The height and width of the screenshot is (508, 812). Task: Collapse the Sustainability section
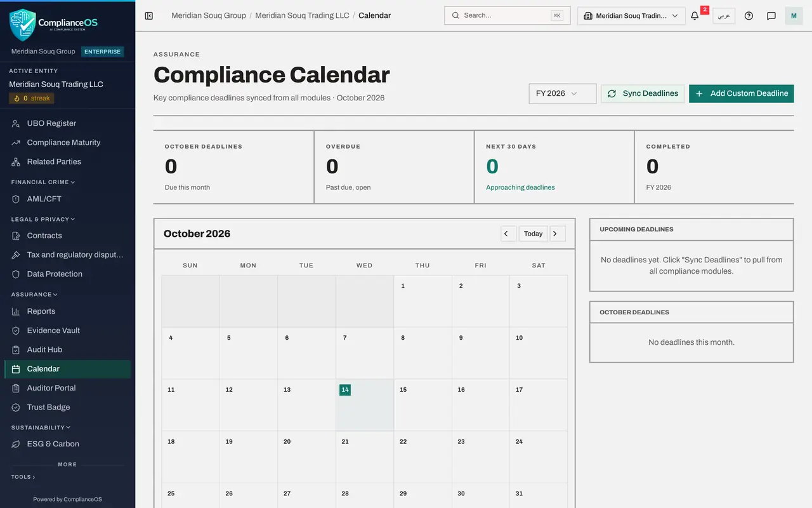tap(41, 427)
